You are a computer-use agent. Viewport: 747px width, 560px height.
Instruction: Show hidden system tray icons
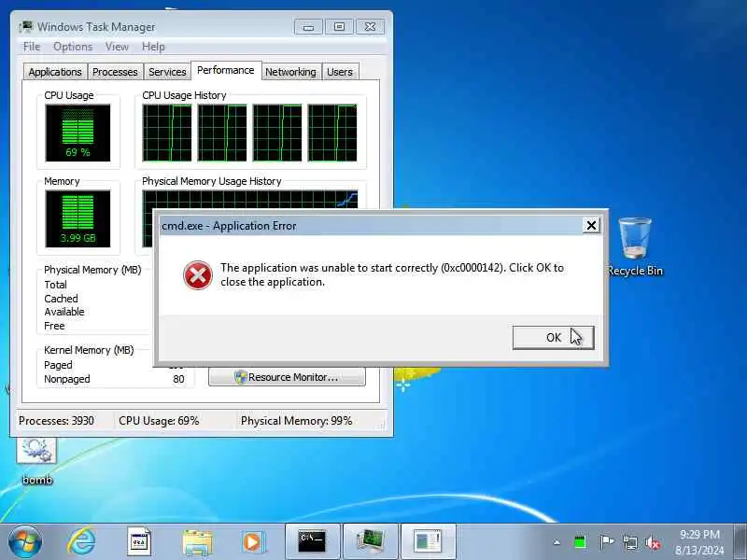557,542
